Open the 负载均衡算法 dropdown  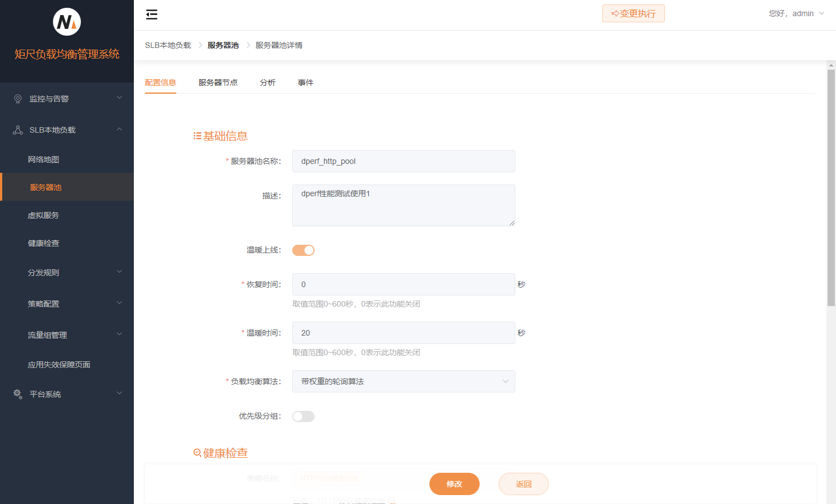pos(403,381)
